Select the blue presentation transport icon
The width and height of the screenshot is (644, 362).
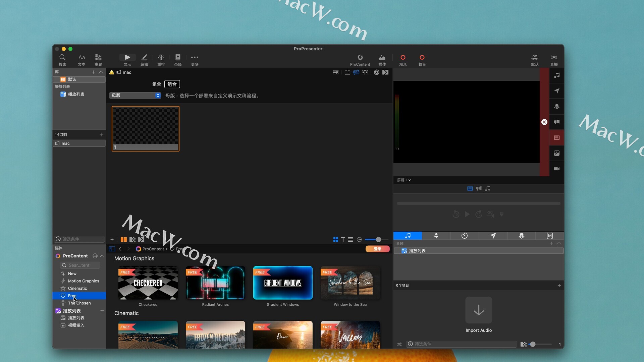point(470,189)
